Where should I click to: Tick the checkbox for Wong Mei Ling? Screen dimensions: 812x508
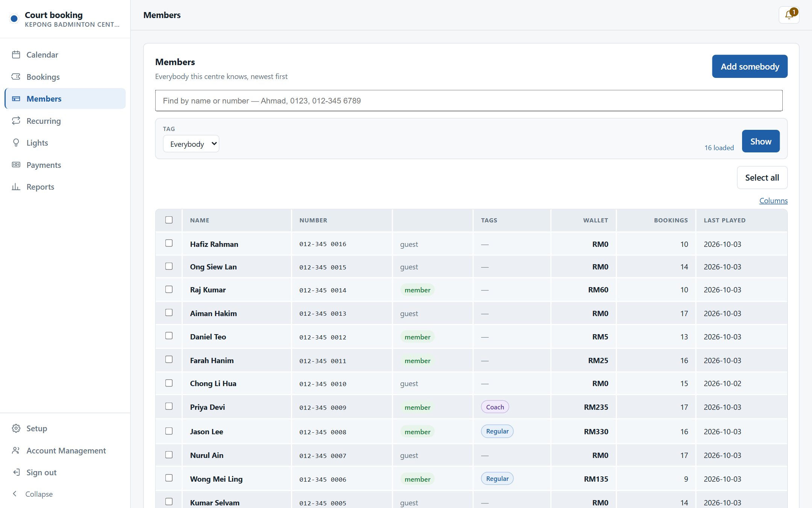169,478
